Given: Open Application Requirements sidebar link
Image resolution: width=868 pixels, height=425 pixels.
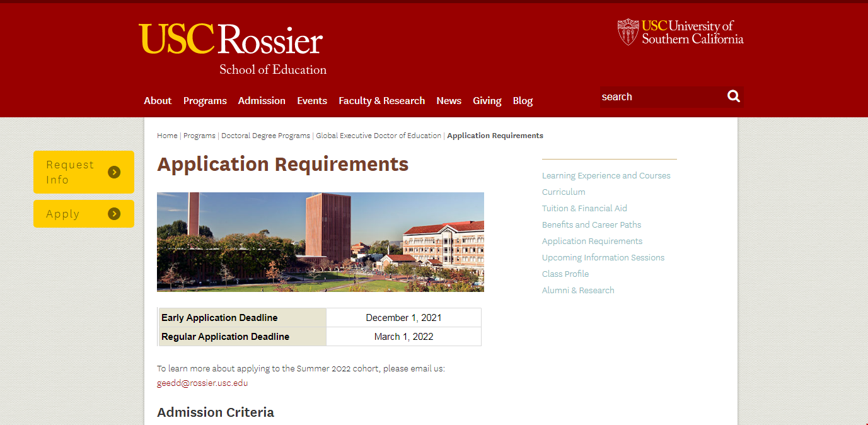Looking at the screenshot, I should [592, 242].
